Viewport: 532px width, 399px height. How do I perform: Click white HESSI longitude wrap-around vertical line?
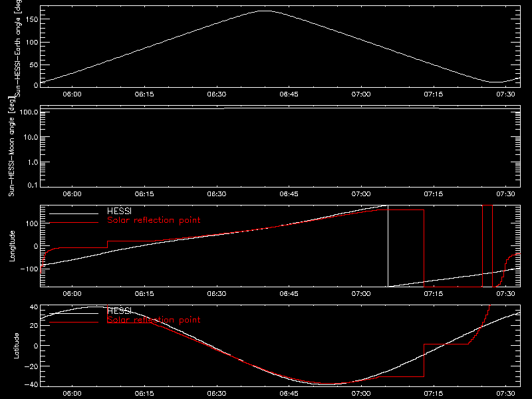click(x=388, y=246)
